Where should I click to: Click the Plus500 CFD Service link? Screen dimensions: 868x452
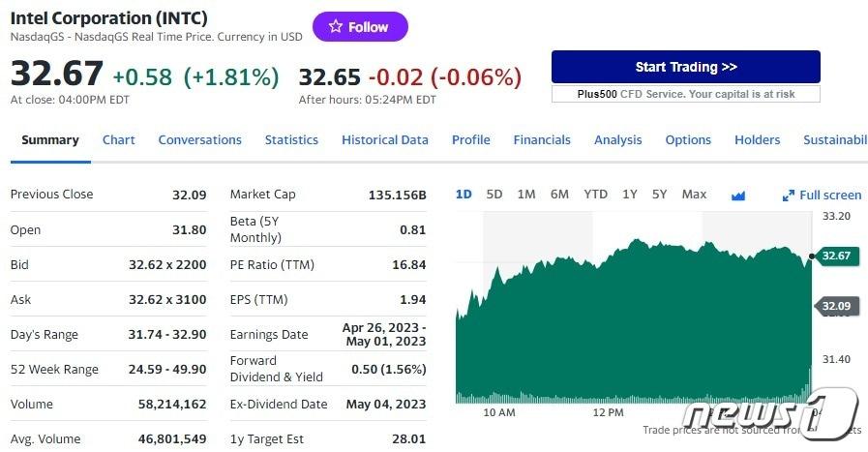(x=685, y=94)
